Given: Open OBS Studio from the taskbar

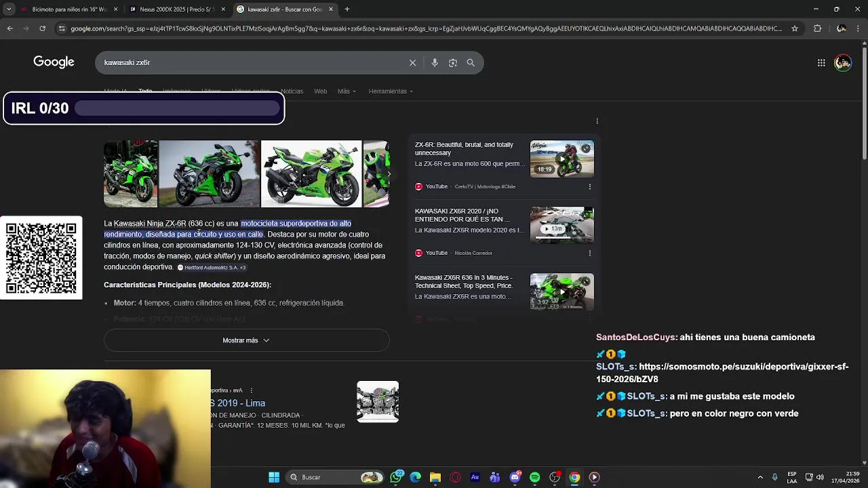Looking at the screenshot, I should pos(555,477).
